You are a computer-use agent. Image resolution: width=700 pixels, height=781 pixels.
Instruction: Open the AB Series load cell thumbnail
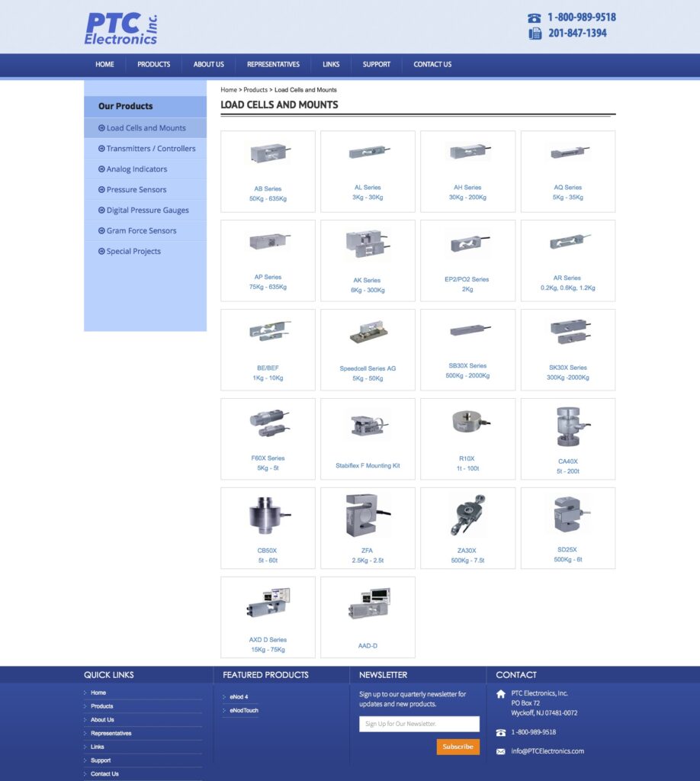click(x=268, y=153)
